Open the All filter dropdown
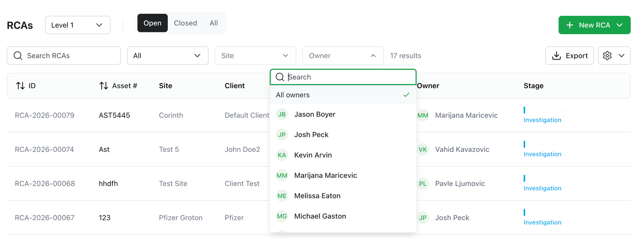This screenshot has width=644, height=238. coord(168,56)
